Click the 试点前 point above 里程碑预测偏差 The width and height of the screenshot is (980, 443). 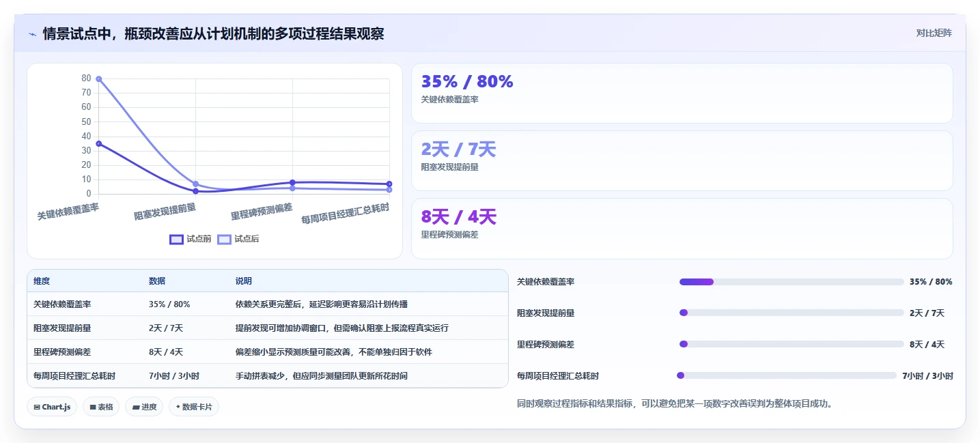pyautogui.click(x=292, y=182)
